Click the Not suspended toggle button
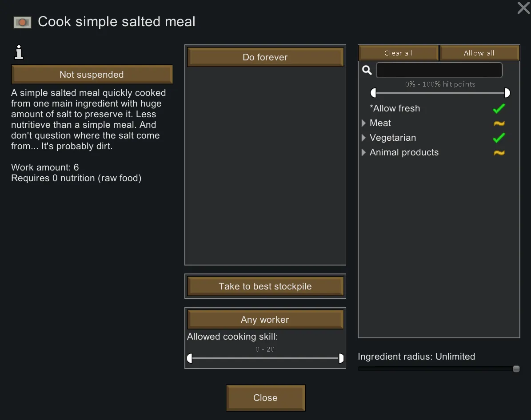 click(92, 75)
